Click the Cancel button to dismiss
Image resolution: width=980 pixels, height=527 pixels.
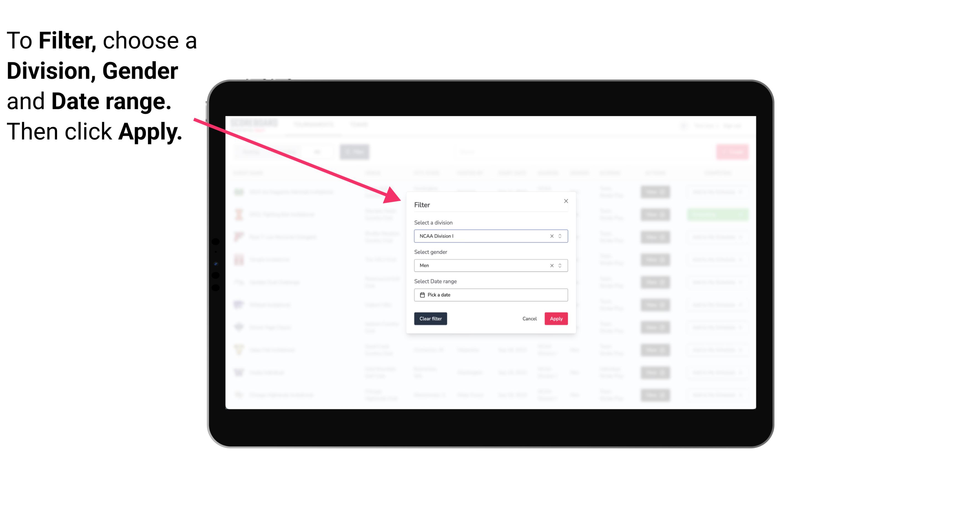click(x=529, y=319)
